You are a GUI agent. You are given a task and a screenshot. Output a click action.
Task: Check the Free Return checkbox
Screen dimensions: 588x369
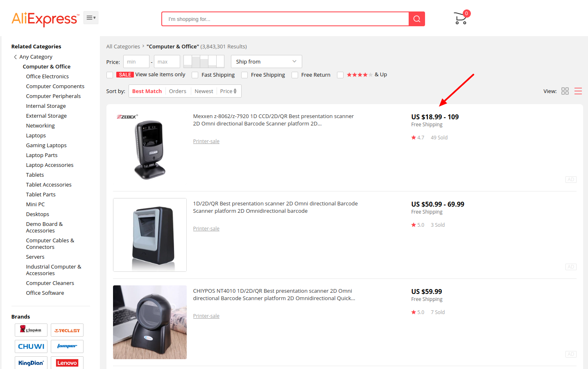point(295,75)
